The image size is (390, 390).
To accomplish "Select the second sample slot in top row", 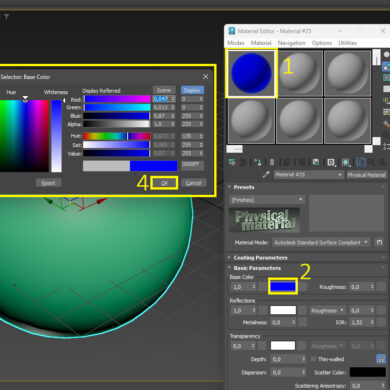I will [300, 73].
